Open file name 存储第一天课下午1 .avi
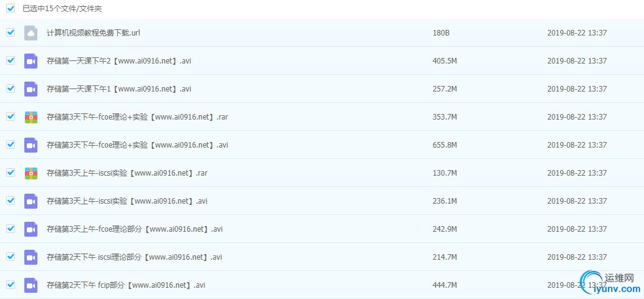The height and width of the screenshot is (299, 644). point(118,88)
